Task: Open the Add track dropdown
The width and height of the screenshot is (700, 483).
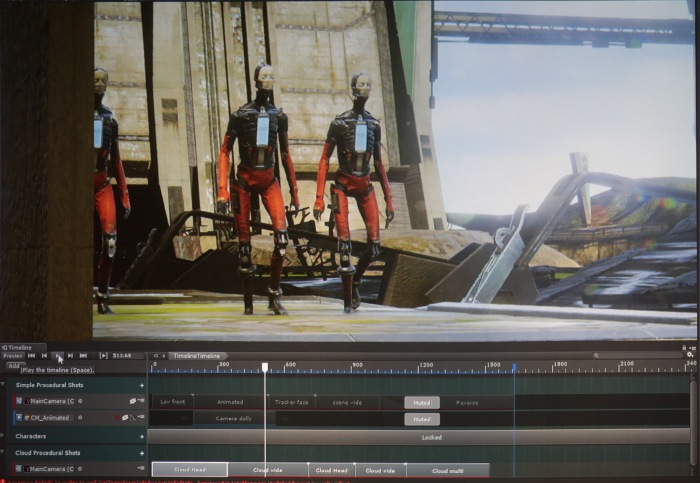Action: (x=15, y=366)
